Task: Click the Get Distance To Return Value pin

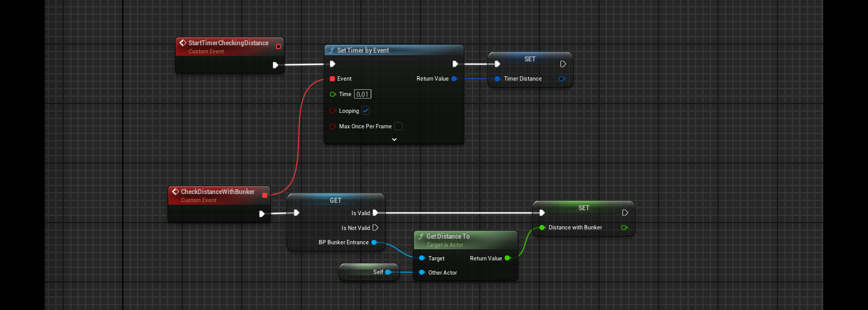Action: coord(507,258)
